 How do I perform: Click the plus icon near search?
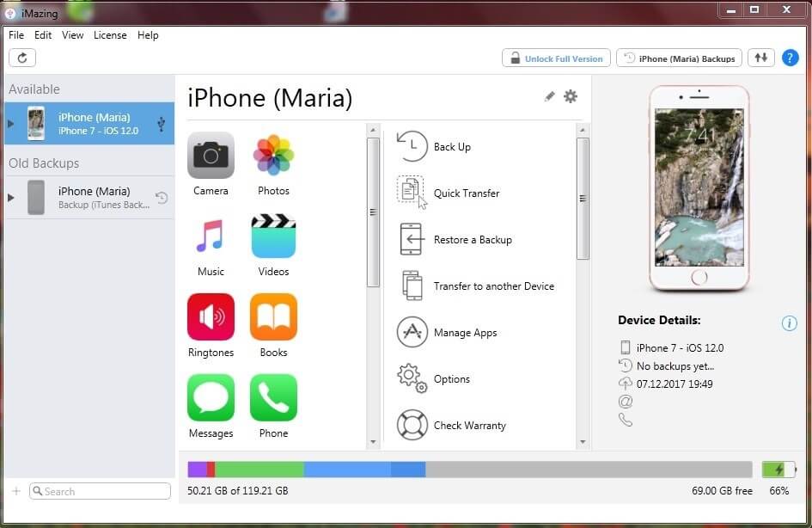16,491
